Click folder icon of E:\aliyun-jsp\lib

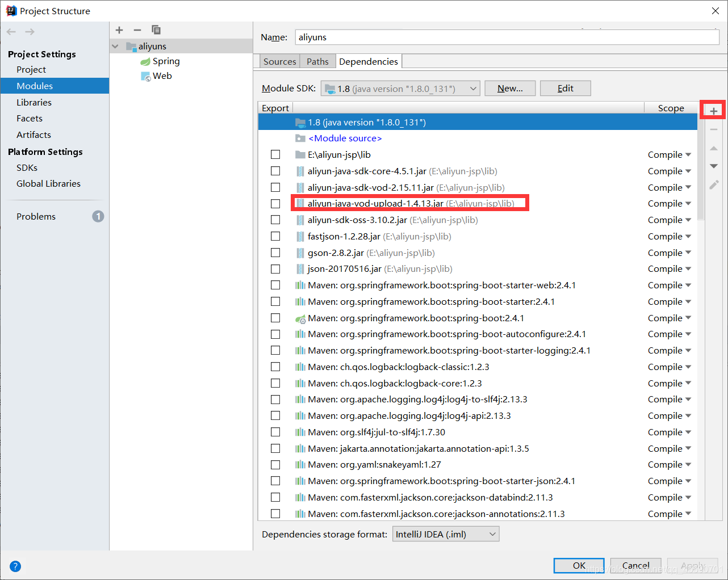[x=300, y=155]
